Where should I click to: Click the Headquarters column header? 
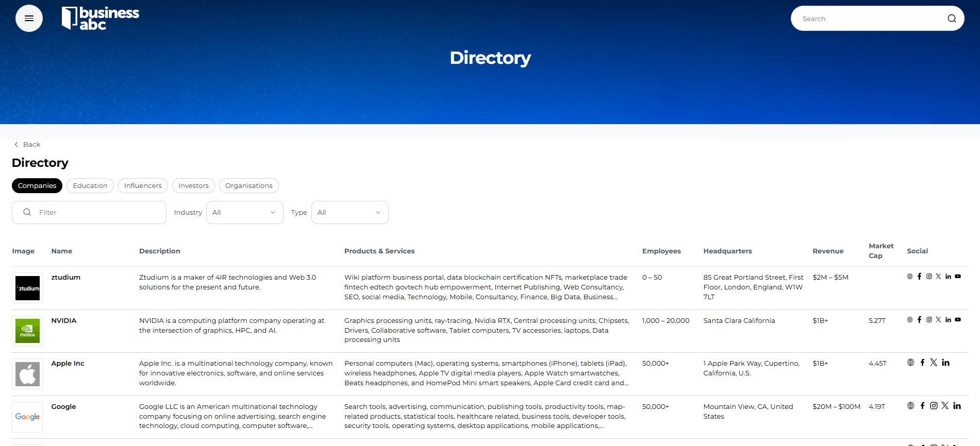pyautogui.click(x=727, y=251)
